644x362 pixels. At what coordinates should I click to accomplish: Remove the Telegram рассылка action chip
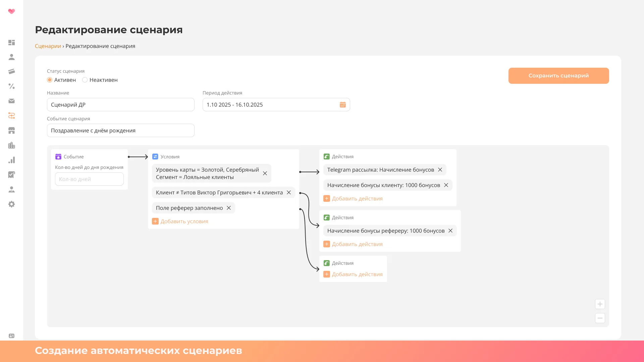(x=440, y=170)
